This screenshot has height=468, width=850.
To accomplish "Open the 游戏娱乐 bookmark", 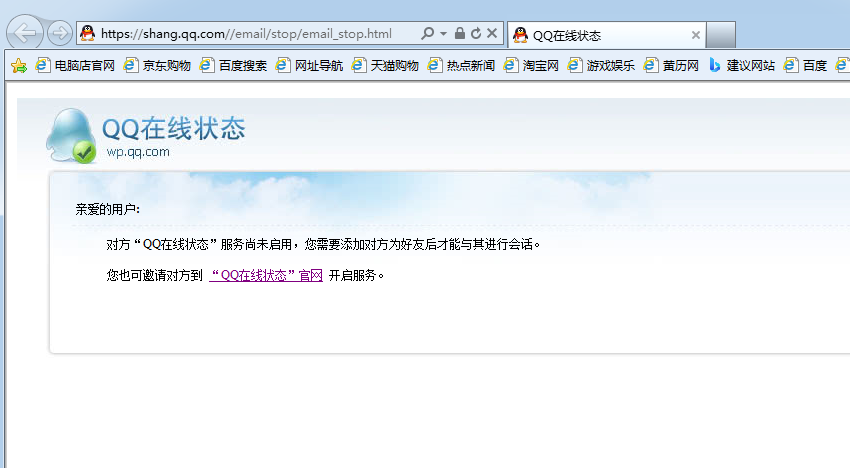I will tap(601, 66).
